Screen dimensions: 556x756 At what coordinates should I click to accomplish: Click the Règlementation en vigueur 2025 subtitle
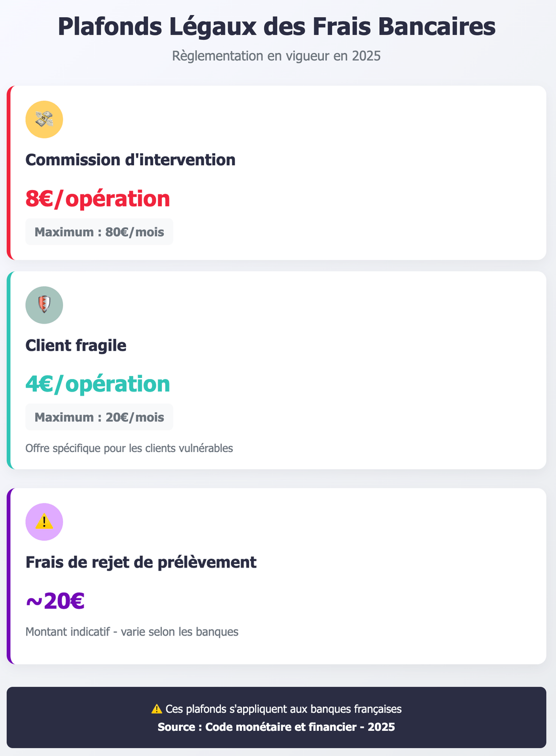coord(276,55)
